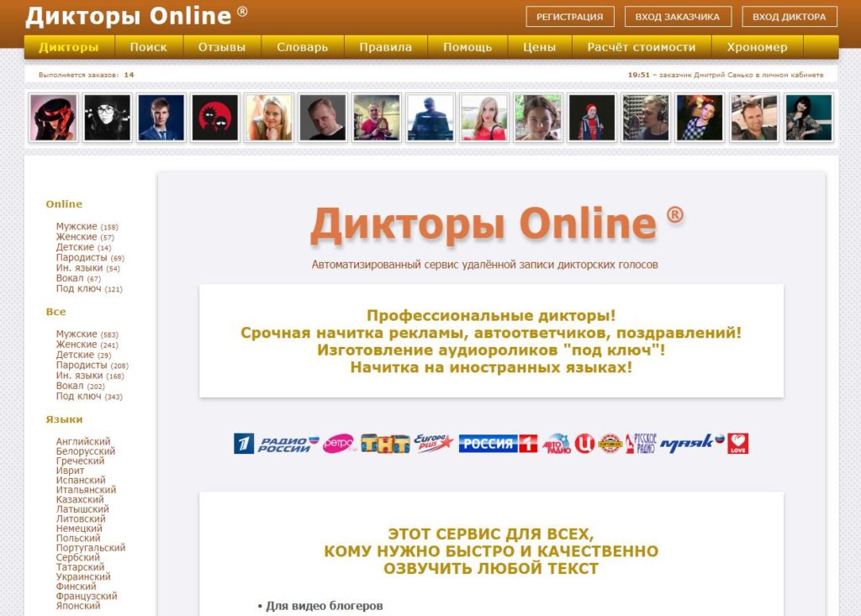
Task: Open online Пародисты (69) list
Action: coord(90,257)
